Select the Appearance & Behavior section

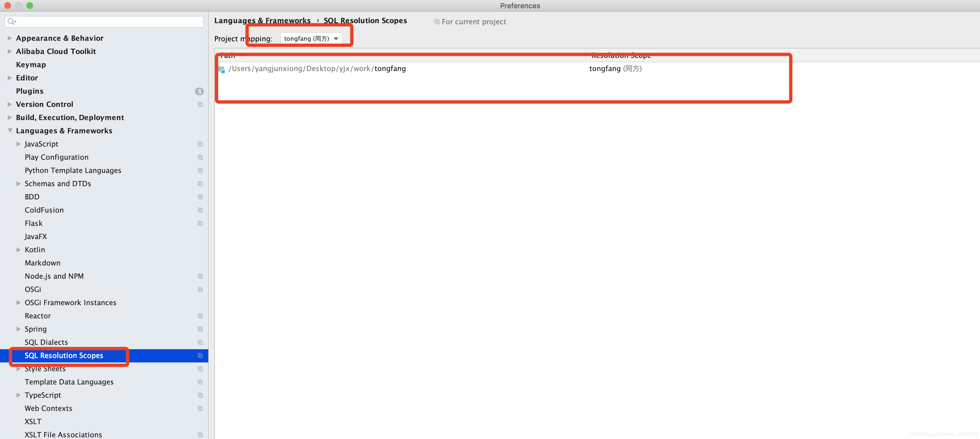[x=61, y=37]
